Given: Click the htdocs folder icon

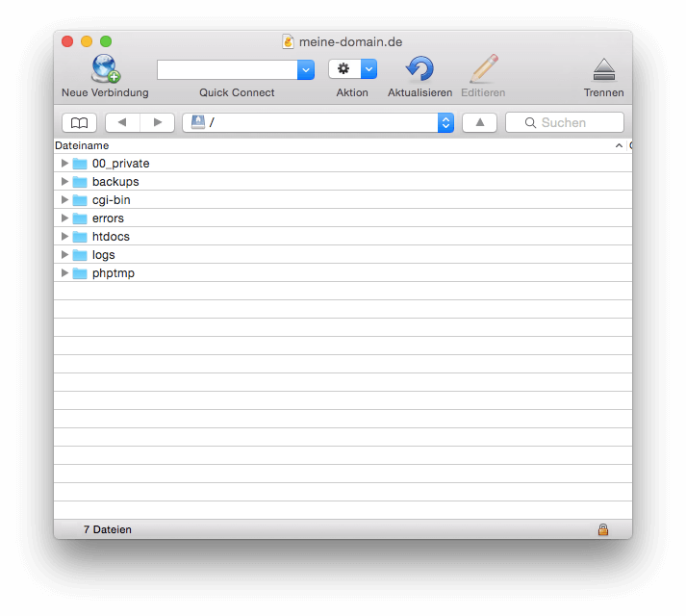Looking at the screenshot, I should [x=80, y=237].
